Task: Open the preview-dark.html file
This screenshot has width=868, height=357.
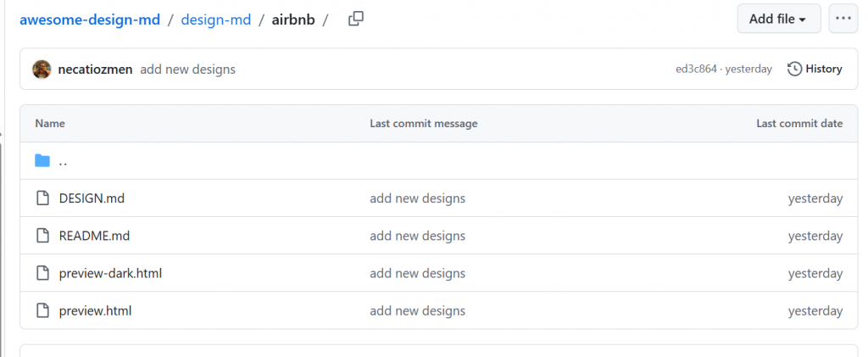Action: pos(110,273)
